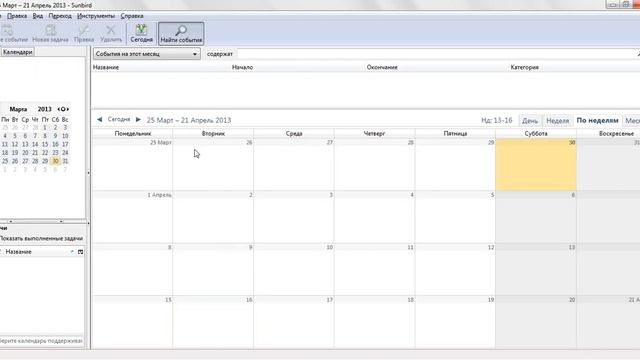Image resolution: width=640 pixels, height=360 pixels.
Task: Select day 31 in the mini-calendar
Action: [65, 161]
